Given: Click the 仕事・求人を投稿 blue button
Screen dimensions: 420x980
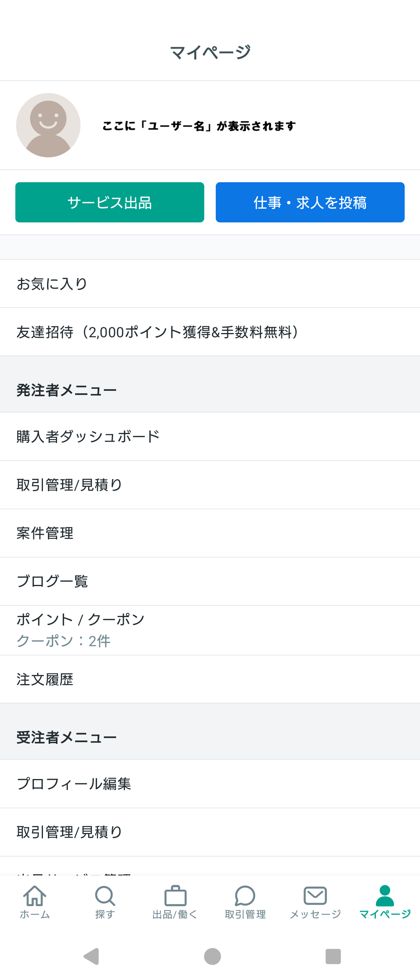Looking at the screenshot, I should coord(310,202).
